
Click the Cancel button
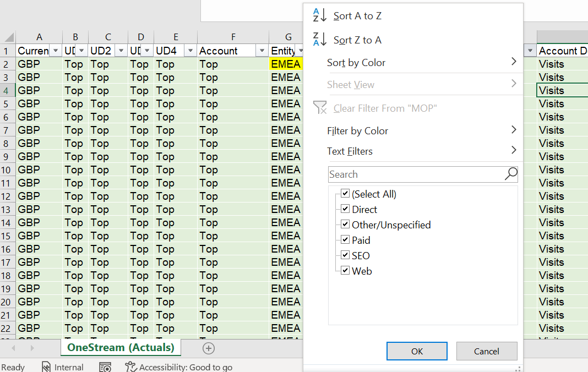(486, 351)
